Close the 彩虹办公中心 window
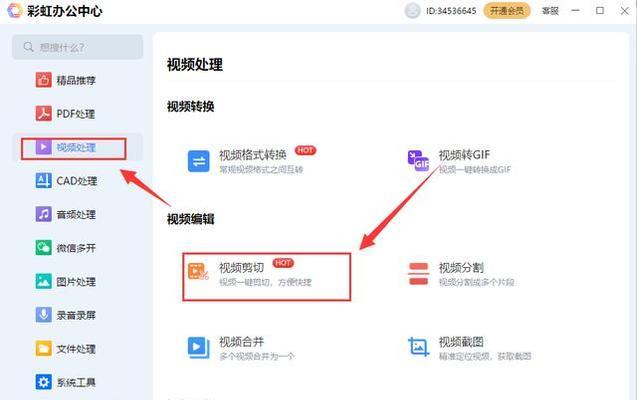 624,11
